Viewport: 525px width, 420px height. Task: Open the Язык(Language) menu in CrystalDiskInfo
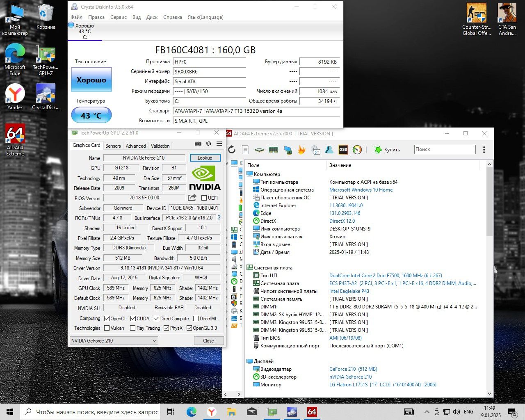tap(205, 17)
